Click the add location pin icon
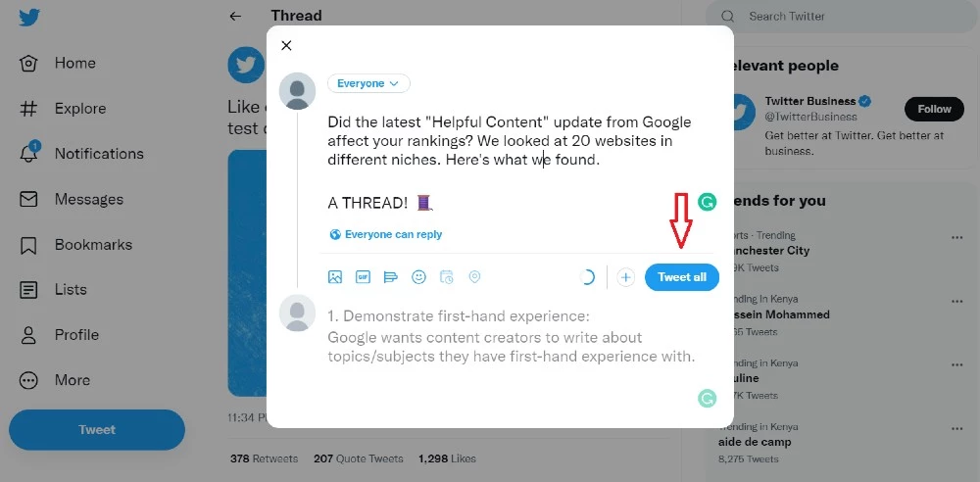Screen dimensions: 980x482 point(474,277)
